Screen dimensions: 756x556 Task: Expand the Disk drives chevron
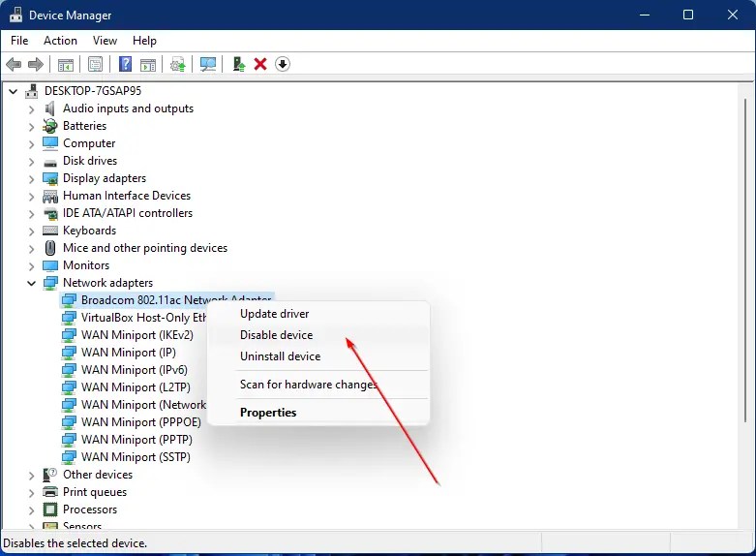point(31,162)
